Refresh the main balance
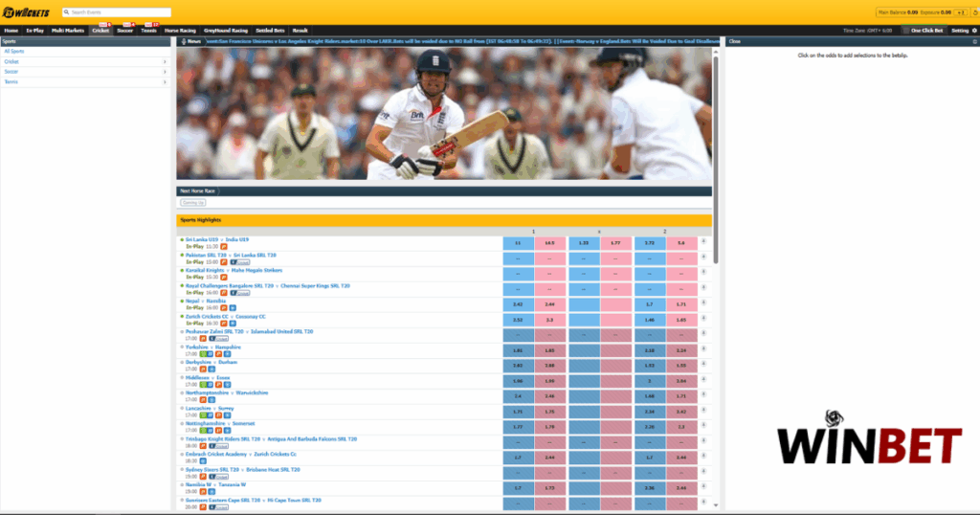This screenshot has height=515, width=980. pyautogui.click(x=975, y=12)
